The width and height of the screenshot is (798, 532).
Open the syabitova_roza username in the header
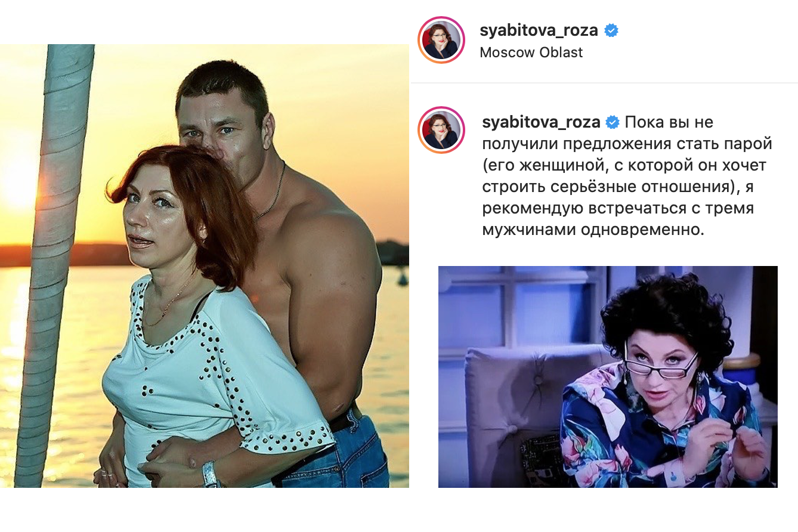click(539, 30)
